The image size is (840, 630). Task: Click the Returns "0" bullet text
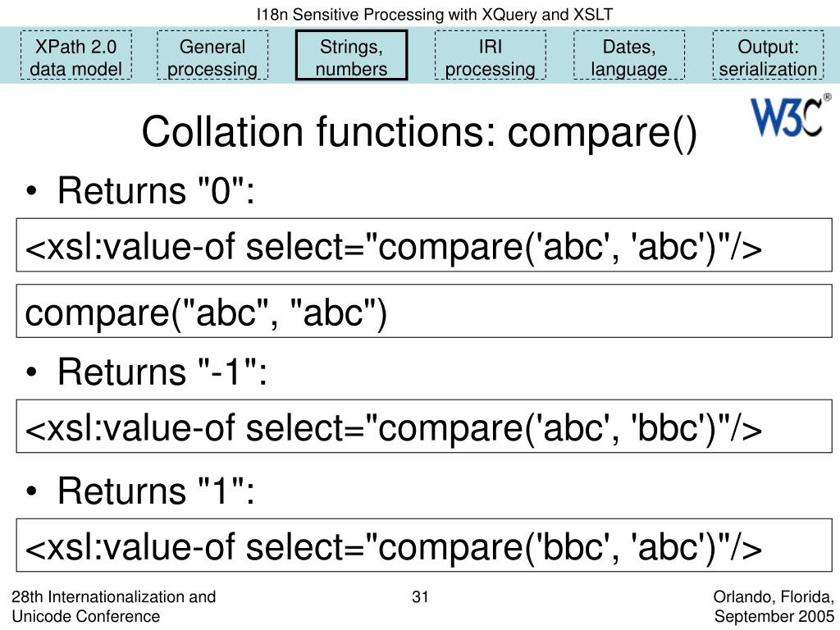click(x=156, y=190)
